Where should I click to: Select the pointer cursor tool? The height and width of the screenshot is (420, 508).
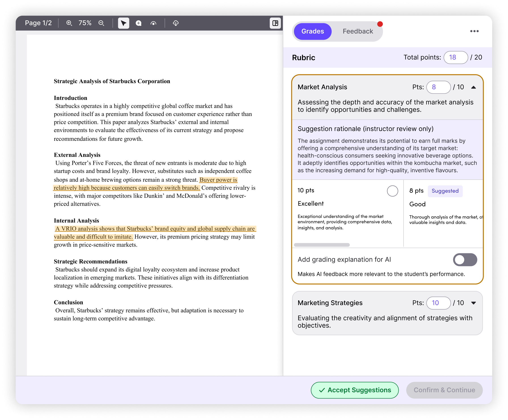tap(123, 23)
